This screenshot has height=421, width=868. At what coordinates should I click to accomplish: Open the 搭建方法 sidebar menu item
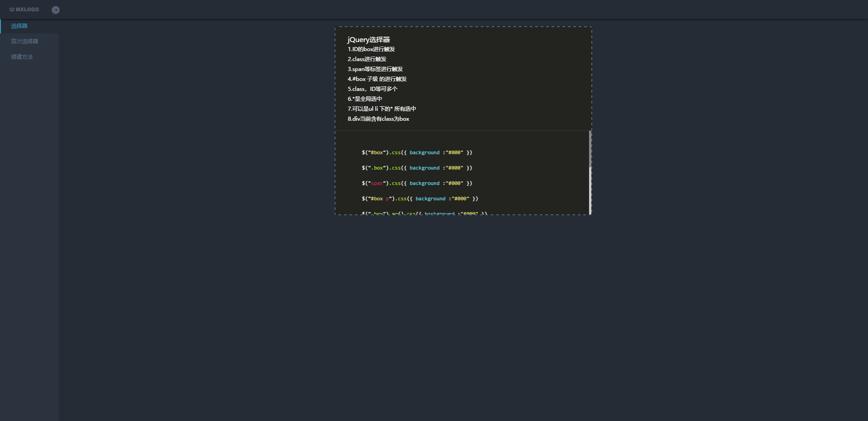coord(29,57)
